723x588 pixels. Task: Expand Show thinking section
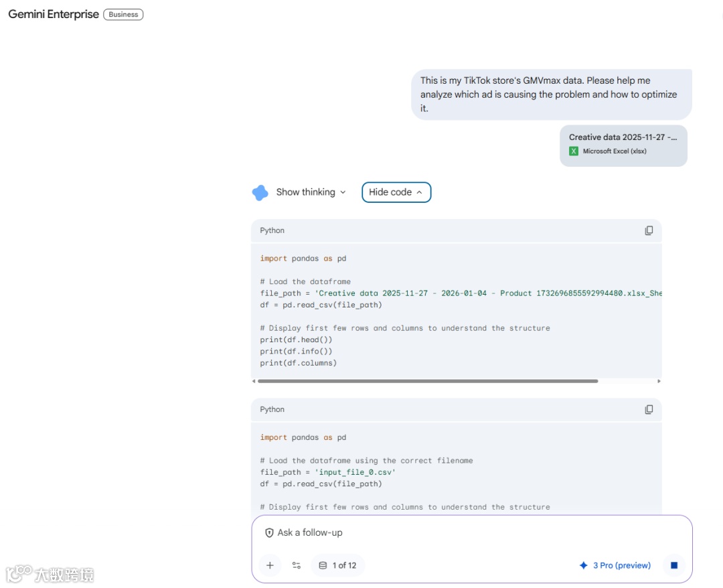[311, 192]
